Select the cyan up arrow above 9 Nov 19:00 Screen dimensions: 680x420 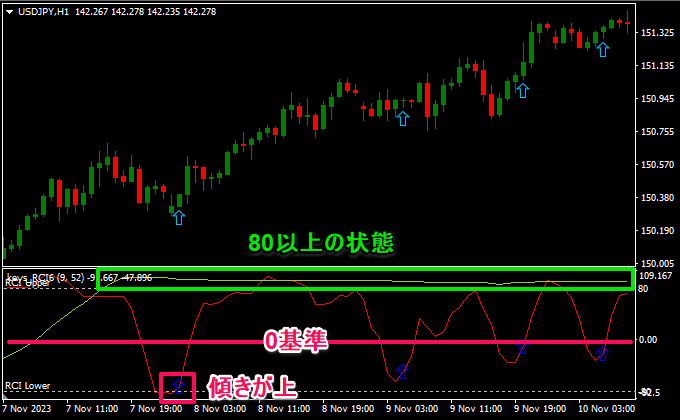coord(522,90)
